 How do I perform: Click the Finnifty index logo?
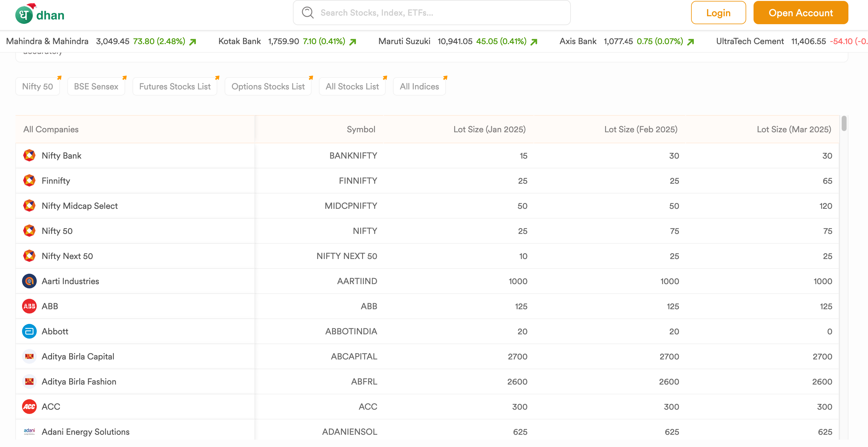click(x=29, y=181)
